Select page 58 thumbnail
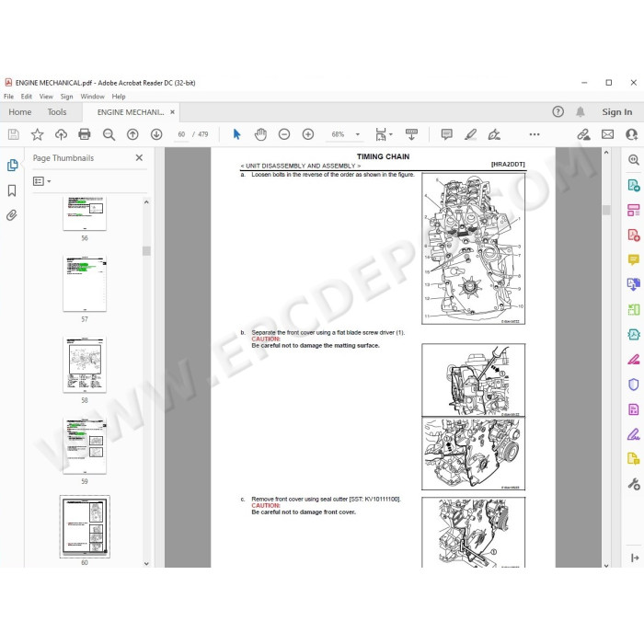This screenshot has width=644, height=644. pos(85,364)
